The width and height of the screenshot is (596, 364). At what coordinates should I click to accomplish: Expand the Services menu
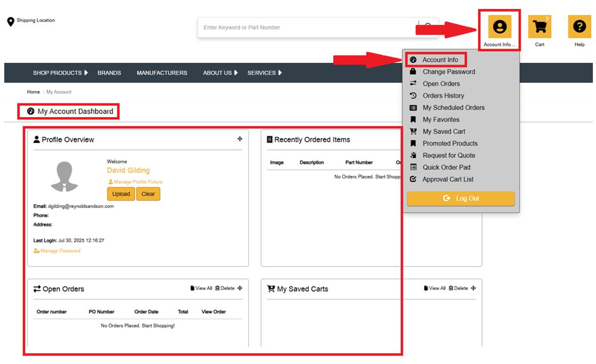(x=264, y=73)
